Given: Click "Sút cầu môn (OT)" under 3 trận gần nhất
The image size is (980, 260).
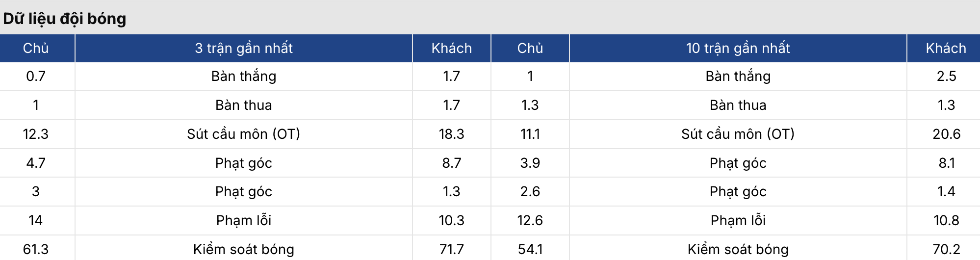Looking at the screenshot, I should (244, 134).
